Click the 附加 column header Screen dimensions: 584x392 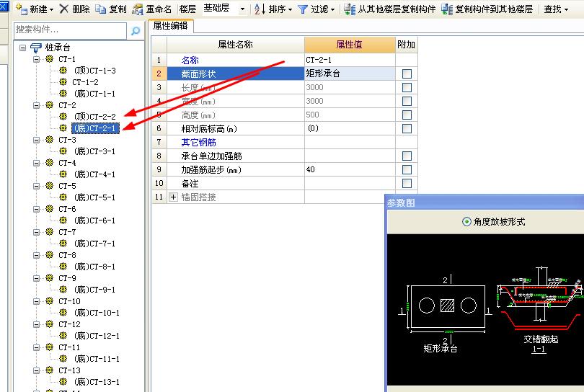(406, 45)
